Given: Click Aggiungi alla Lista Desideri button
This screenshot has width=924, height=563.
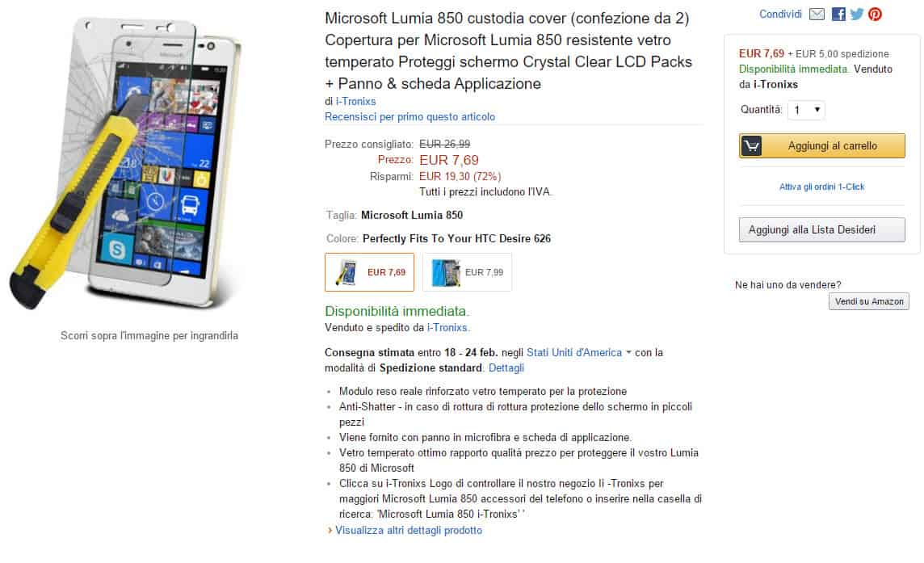Looking at the screenshot, I should pyautogui.click(x=821, y=230).
